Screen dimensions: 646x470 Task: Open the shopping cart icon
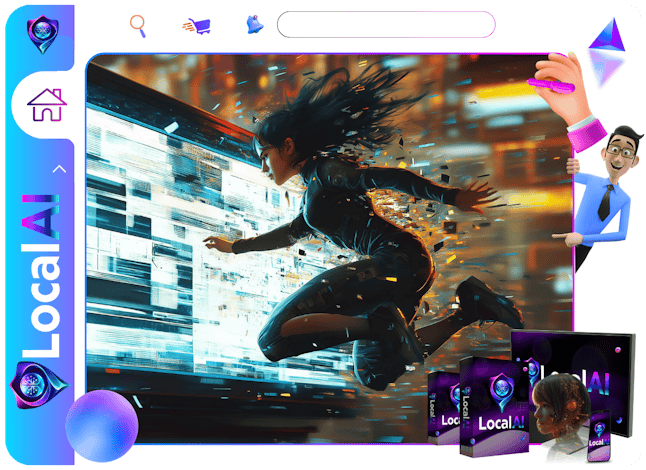(x=196, y=25)
